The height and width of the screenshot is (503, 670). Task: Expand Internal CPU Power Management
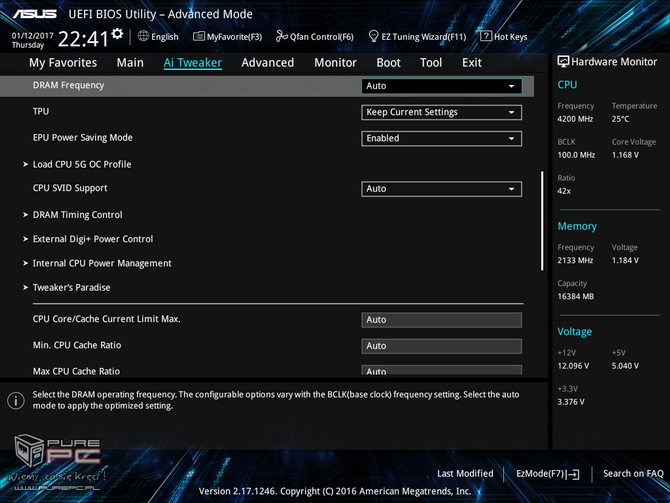pyautogui.click(x=102, y=264)
